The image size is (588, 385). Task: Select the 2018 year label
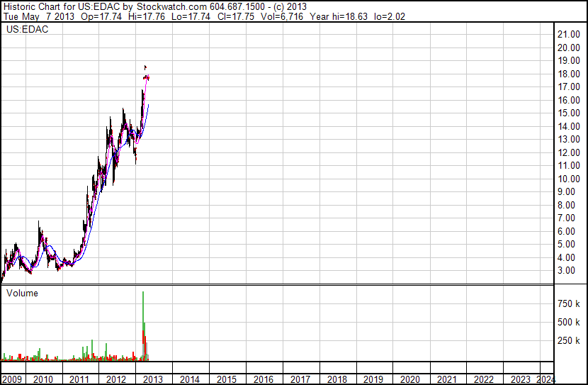pyautogui.click(x=337, y=379)
